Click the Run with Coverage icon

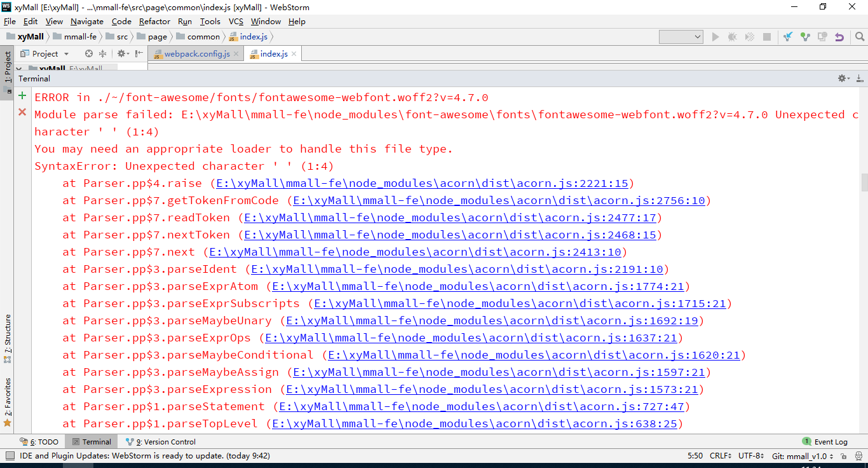(x=750, y=37)
